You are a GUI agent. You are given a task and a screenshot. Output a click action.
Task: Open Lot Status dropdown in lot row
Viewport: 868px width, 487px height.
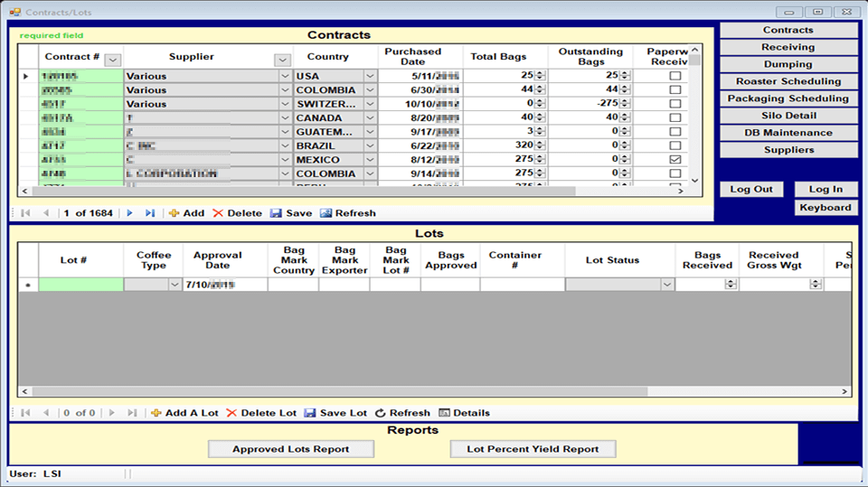tap(667, 285)
